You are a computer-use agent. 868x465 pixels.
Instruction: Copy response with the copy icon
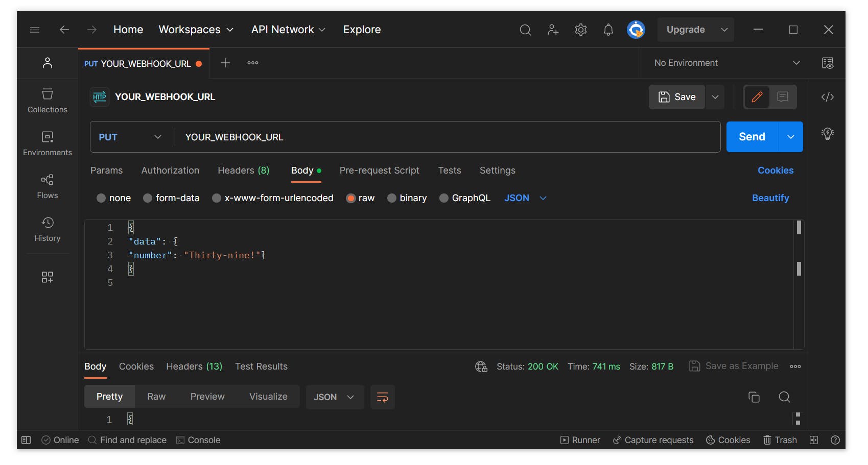(754, 397)
